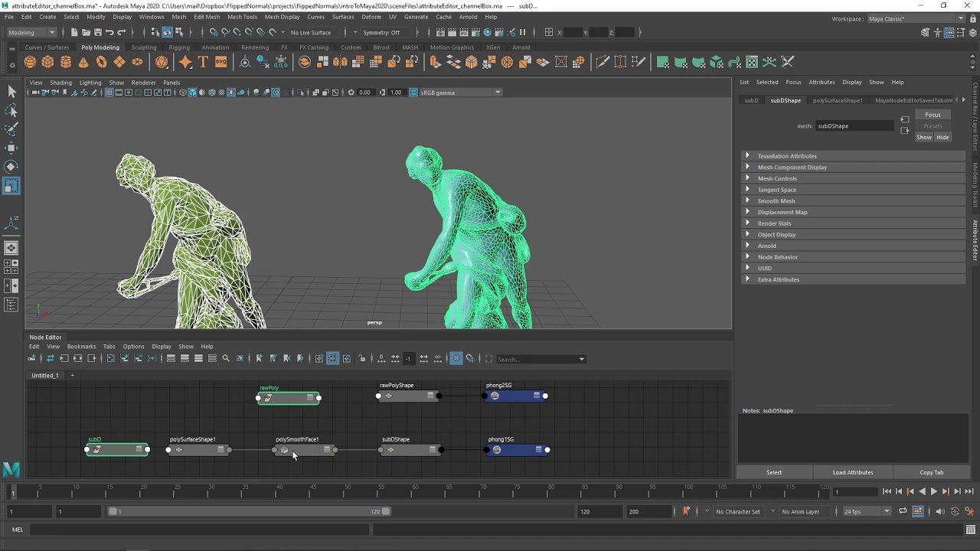Click the Open Scene folder icon
Viewport: 980px width, 551px height.
point(86,32)
